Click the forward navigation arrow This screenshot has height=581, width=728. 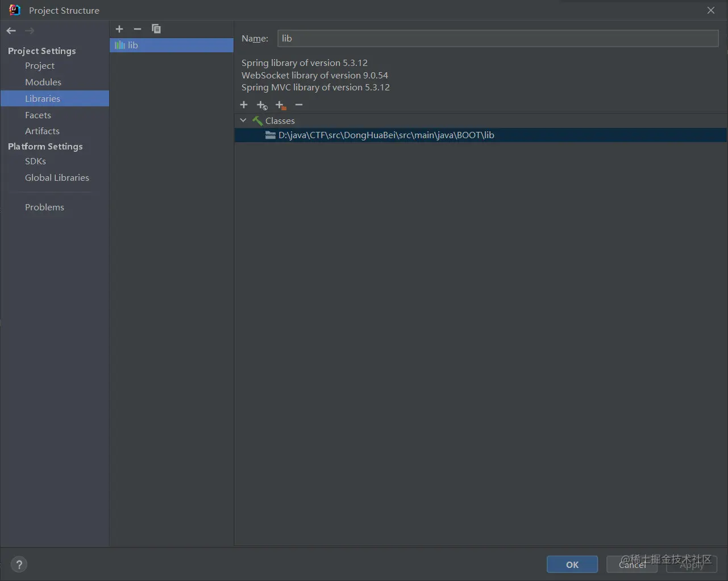click(x=30, y=31)
